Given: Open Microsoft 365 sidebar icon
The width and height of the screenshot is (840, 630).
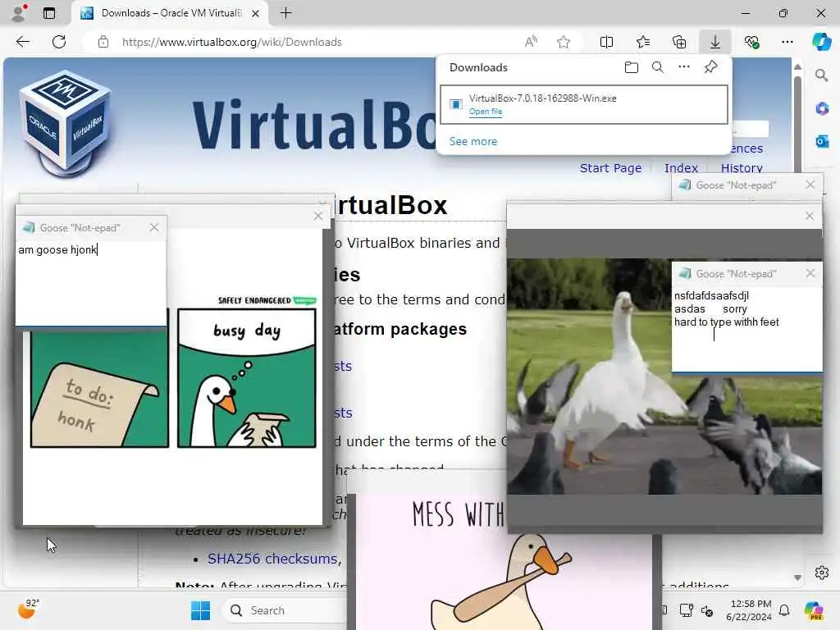Looking at the screenshot, I should pos(822,109).
